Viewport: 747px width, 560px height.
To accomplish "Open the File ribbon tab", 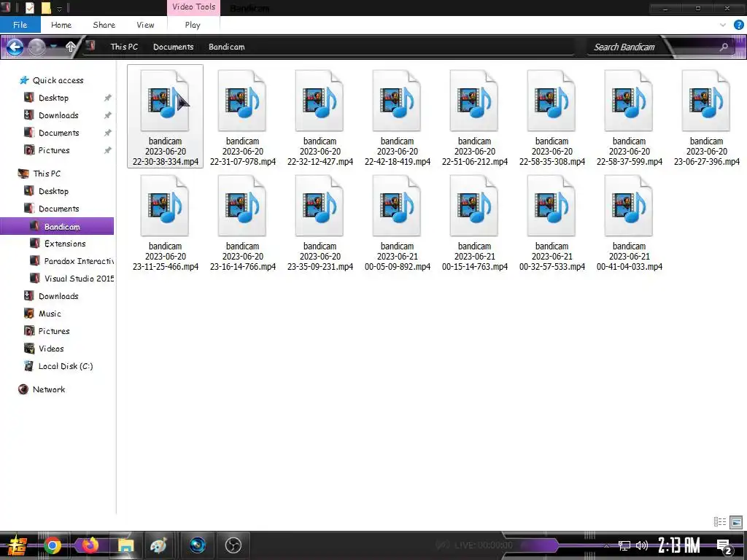I will coord(20,25).
